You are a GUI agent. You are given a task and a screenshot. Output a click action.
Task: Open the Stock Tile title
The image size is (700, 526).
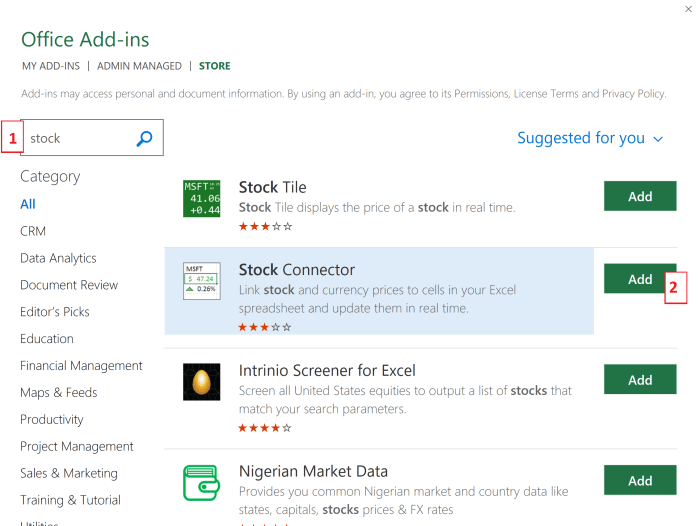272,187
